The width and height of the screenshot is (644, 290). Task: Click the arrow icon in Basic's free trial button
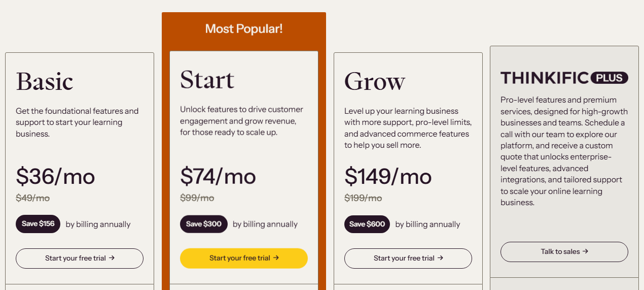tap(112, 258)
